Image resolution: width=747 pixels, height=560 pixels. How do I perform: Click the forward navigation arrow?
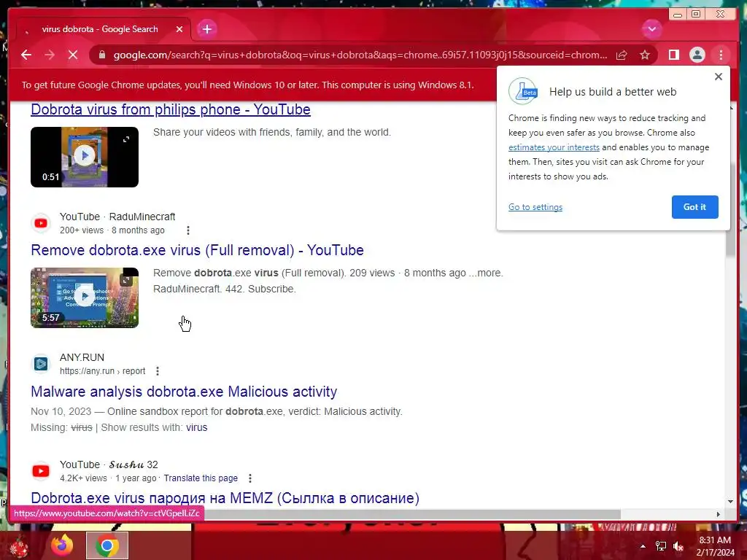50,55
